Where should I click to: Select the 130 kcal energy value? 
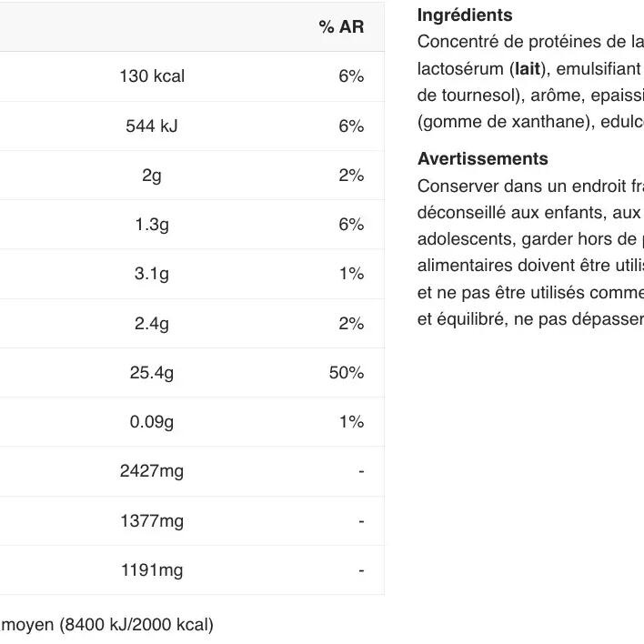(152, 76)
